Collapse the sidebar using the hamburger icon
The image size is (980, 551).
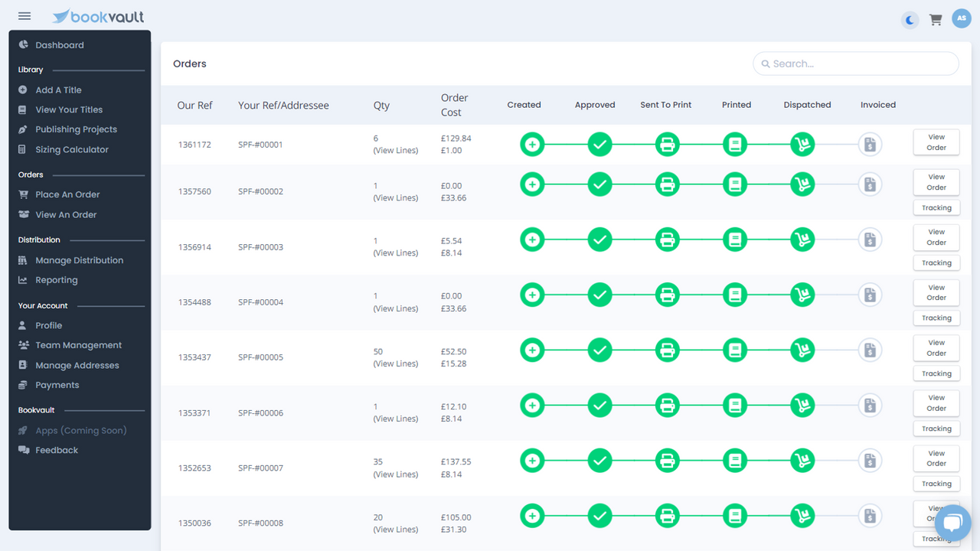click(x=24, y=15)
